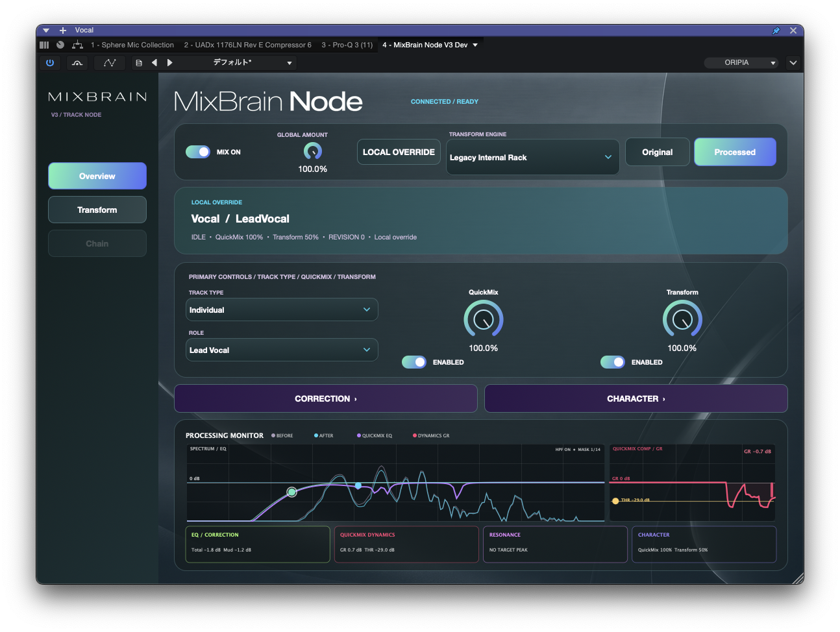Open the ORIPIA dropdown
This screenshot has height=632, width=840.
click(x=741, y=63)
